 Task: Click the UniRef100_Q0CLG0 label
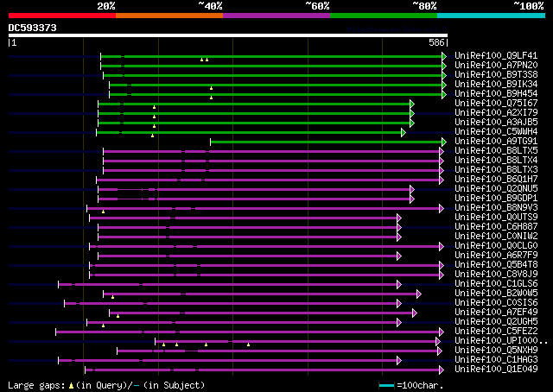tap(496, 246)
